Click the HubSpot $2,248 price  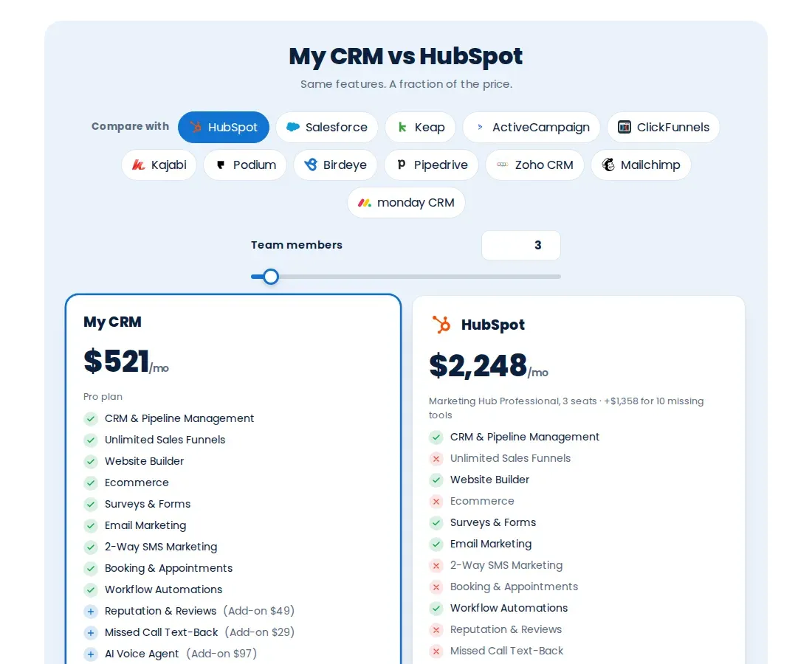(x=489, y=365)
